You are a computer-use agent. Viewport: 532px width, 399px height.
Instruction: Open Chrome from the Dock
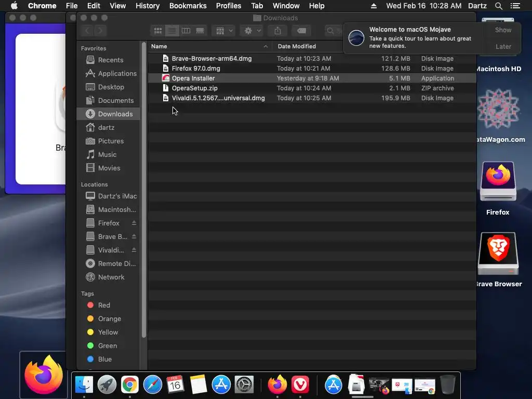click(x=129, y=385)
